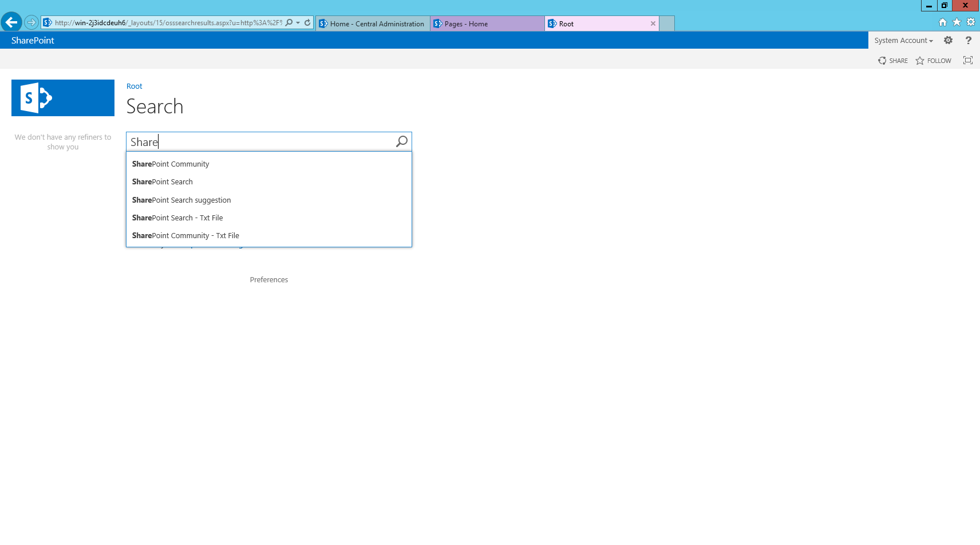Refresh the page via address bar icon

307,23
